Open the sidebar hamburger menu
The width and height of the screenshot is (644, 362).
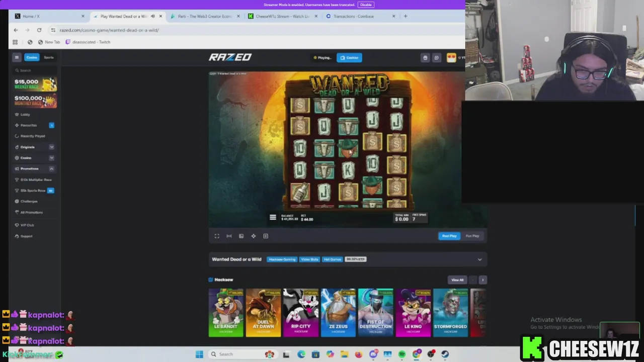(17, 57)
